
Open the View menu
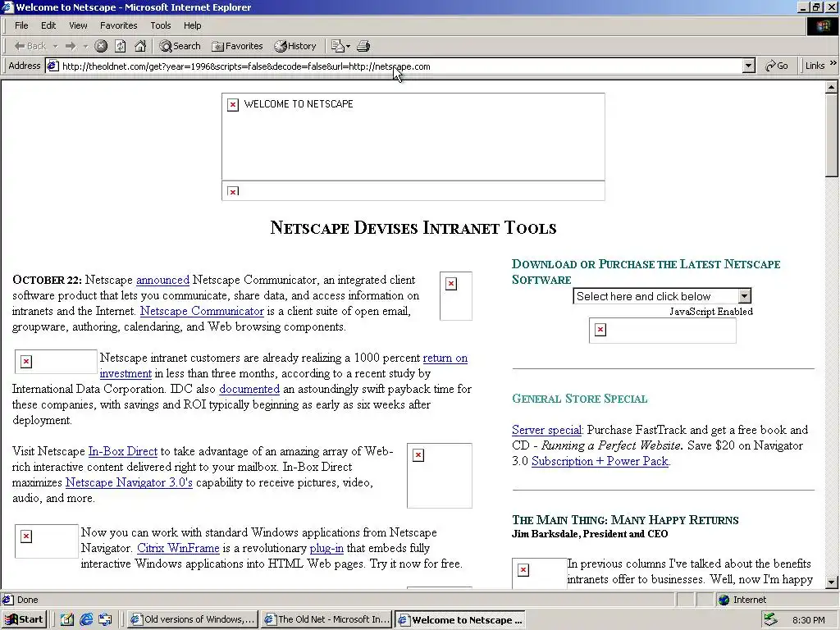pyautogui.click(x=78, y=25)
